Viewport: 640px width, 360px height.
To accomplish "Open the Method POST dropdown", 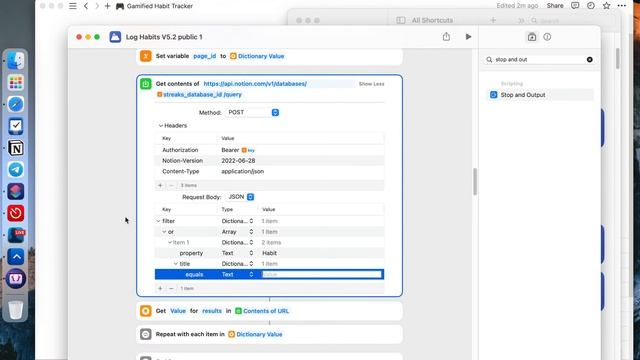I will 252,112.
